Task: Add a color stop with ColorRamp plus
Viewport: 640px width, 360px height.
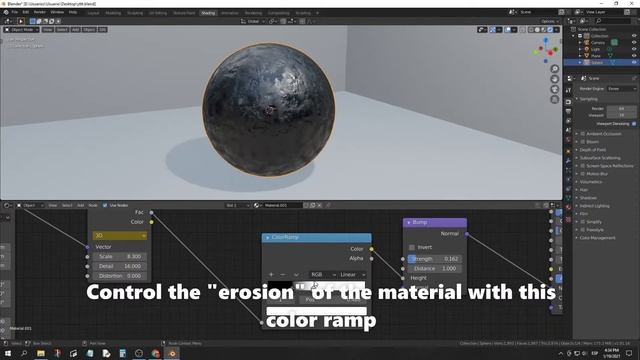Action: point(271,275)
